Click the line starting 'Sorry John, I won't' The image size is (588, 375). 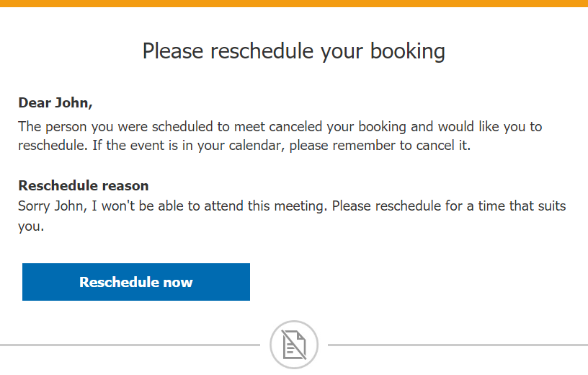coord(292,206)
